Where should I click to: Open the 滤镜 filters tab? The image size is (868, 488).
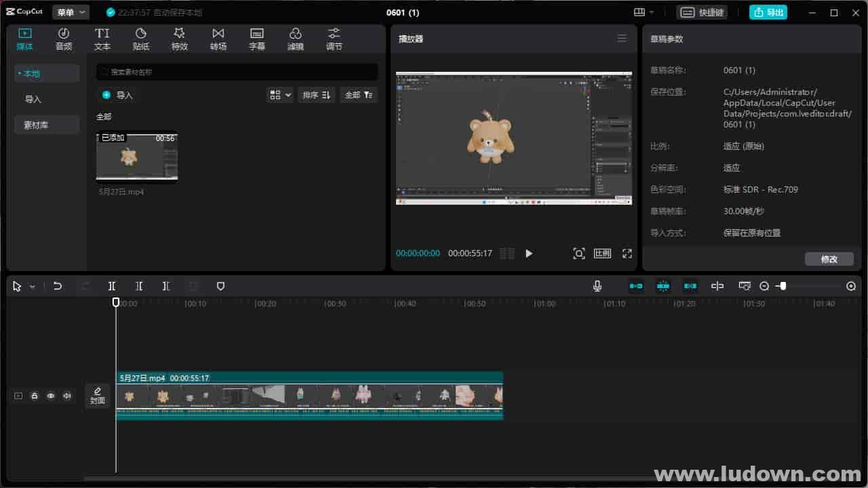pos(296,39)
